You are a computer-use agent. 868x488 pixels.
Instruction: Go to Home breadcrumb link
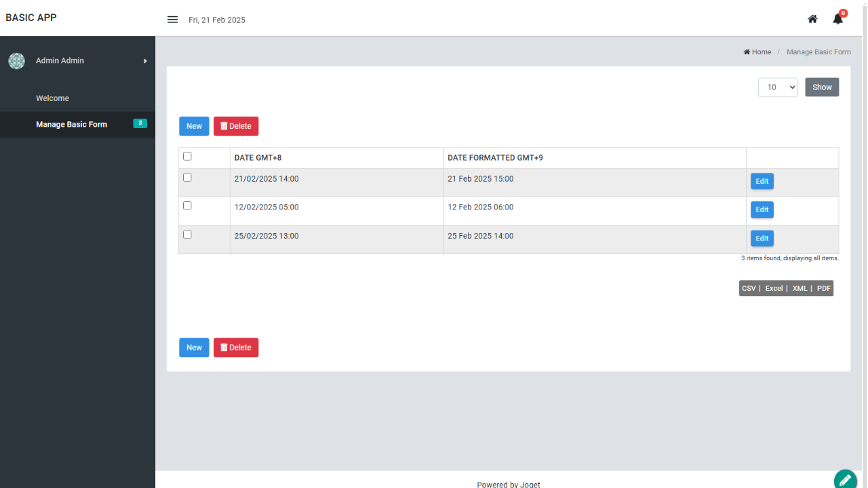click(x=757, y=52)
